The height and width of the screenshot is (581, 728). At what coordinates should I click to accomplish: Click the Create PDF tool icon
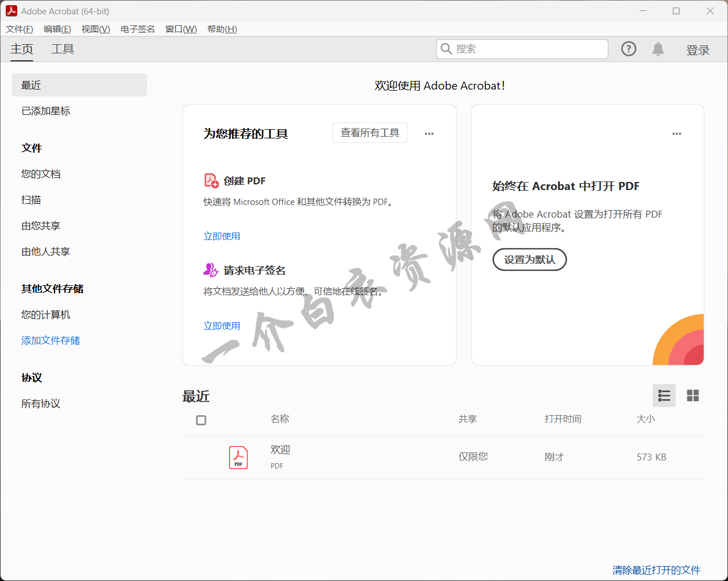(211, 181)
